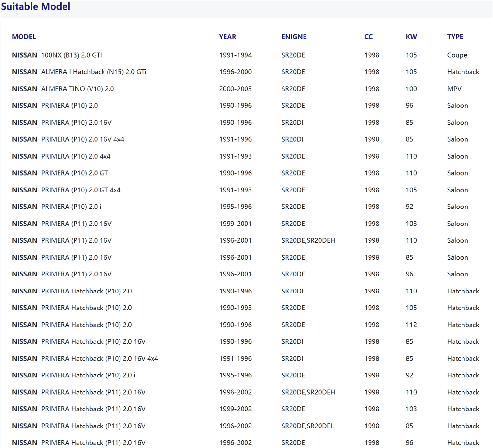Click KW 110 for PRIMERA (P10) 2.0 GT

(x=411, y=173)
